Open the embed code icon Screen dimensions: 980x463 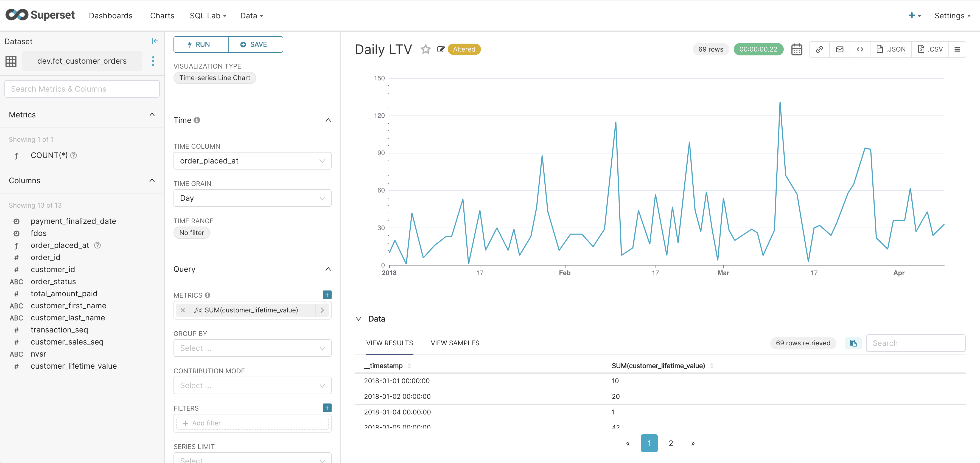(860, 49)
